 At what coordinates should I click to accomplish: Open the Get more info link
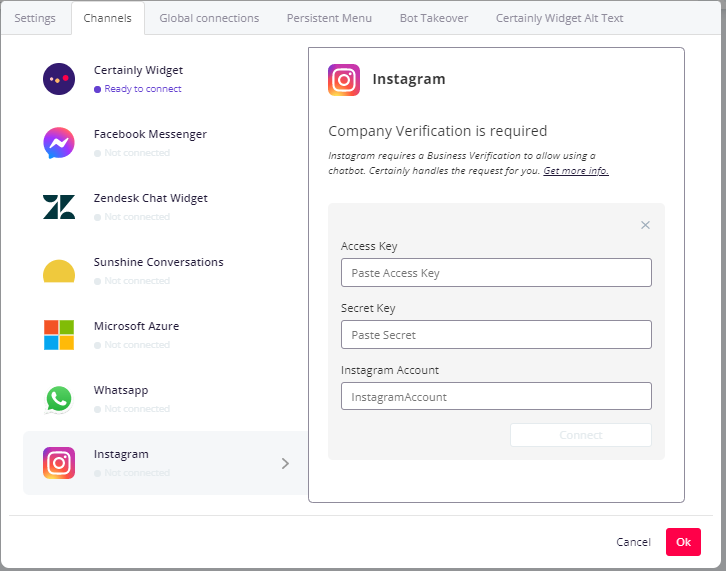(576, 170)
